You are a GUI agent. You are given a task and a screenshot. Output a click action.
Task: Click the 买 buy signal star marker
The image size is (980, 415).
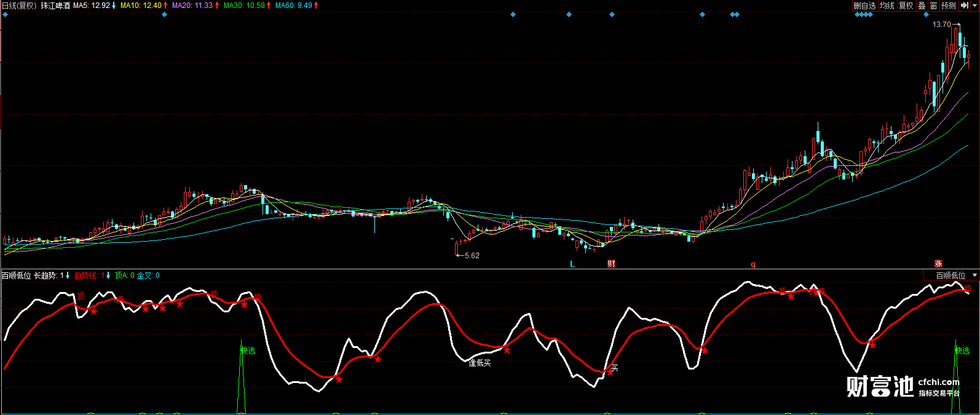pos(611,371)
